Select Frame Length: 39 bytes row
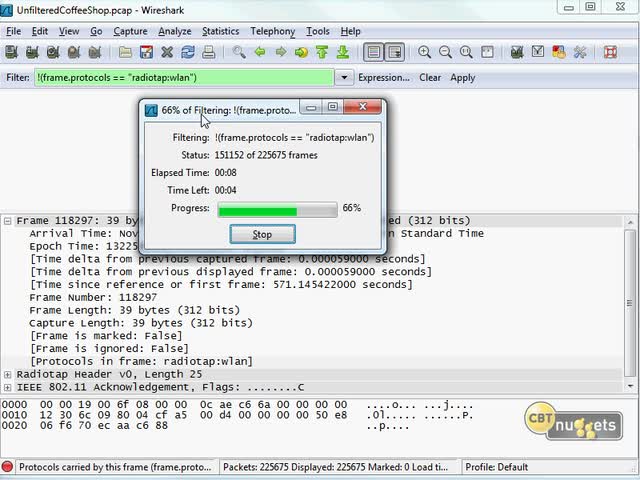Image resolution: width=640 pixels, height=480 pixels. pos(134,310)
